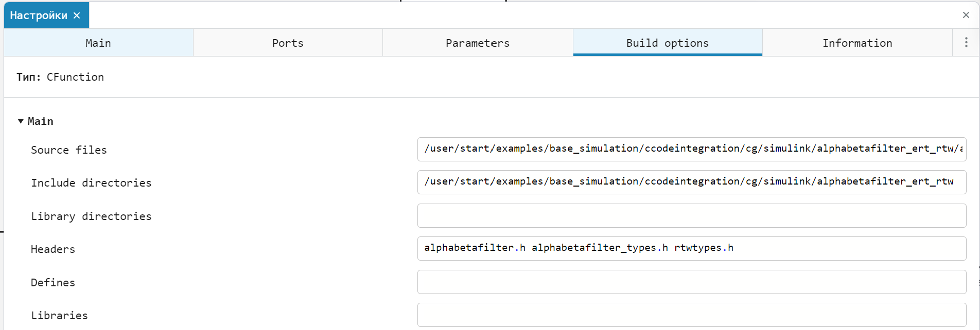Click the Source files label

pyautogui.click(x=69, y=150)
